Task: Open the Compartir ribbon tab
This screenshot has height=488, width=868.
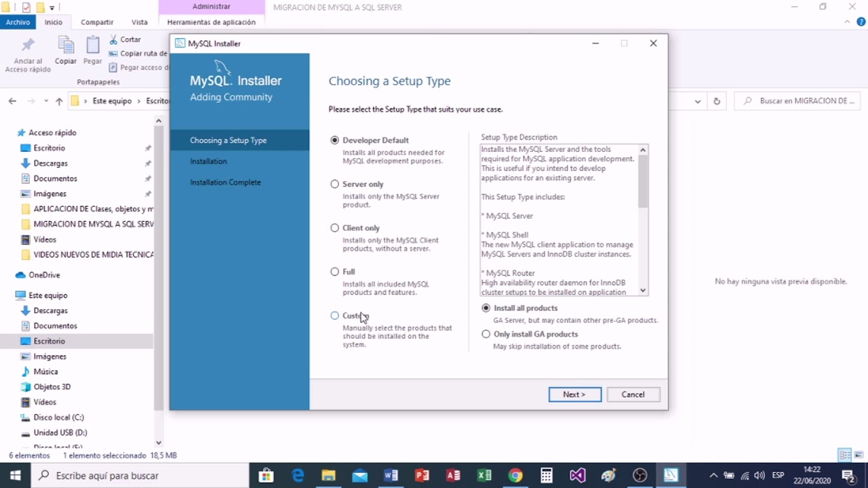Action: [97, 22]
